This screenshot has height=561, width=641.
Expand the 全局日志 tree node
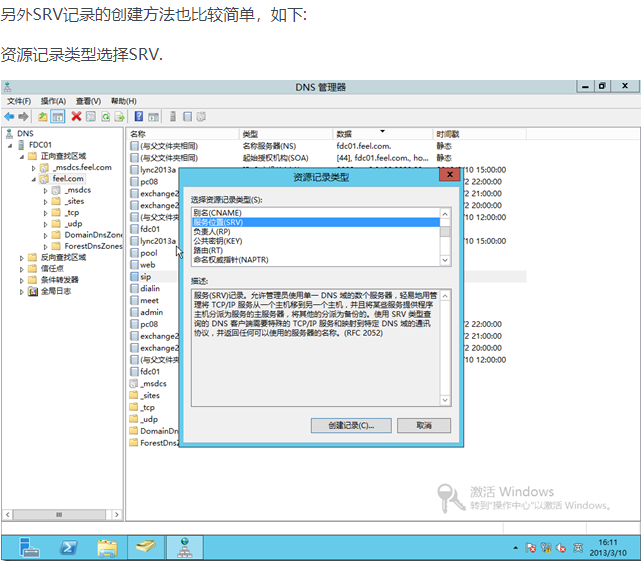point(22,292)
